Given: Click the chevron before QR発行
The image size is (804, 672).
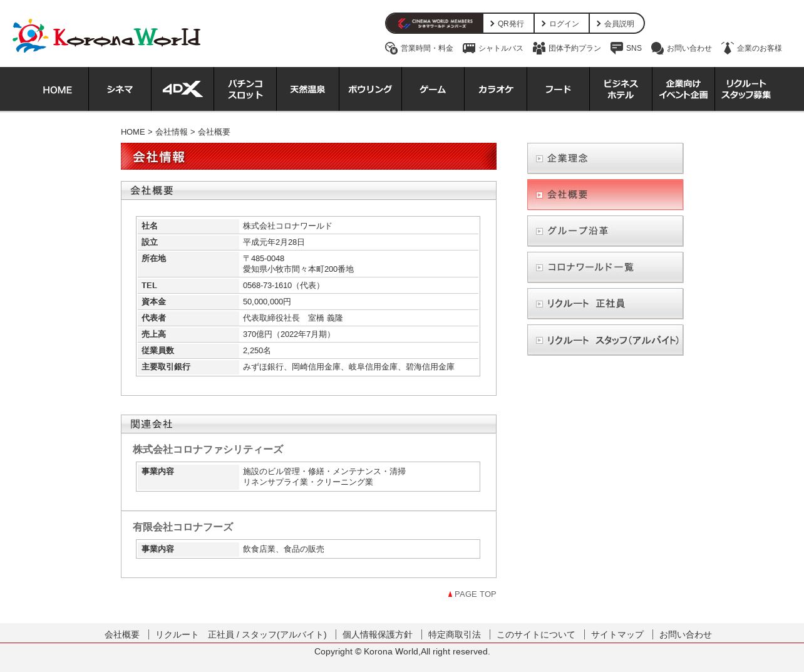Looking at the screenshot, I should (493, 24).
